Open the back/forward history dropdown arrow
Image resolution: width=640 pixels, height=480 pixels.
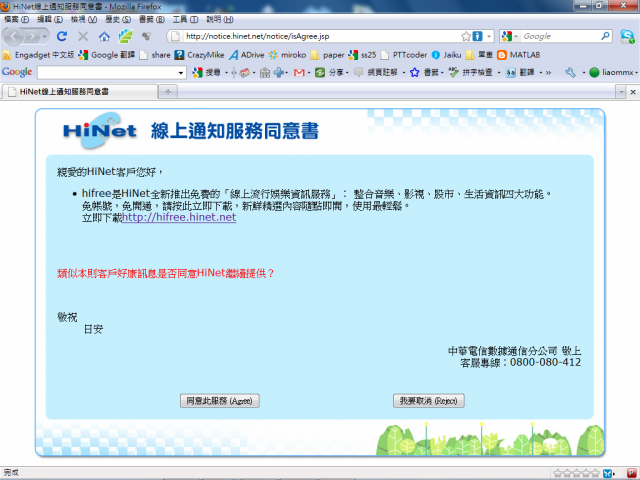click(x=44, y=37)
